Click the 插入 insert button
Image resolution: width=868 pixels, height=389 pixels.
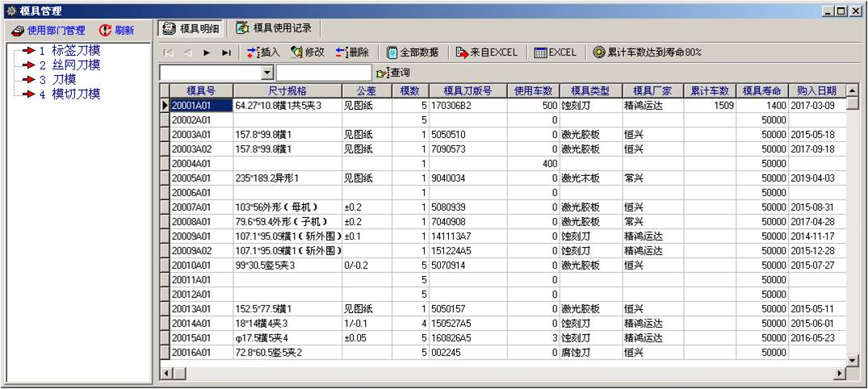click(263, 52)
